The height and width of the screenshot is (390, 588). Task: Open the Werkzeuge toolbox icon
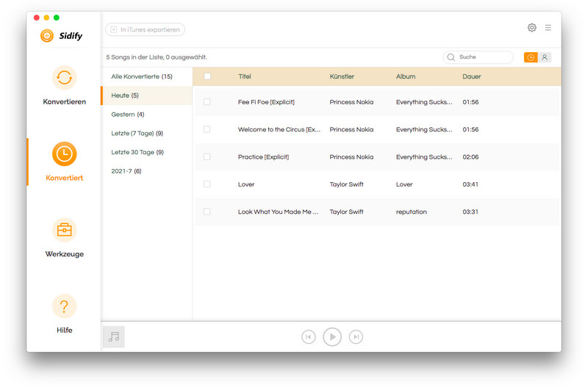(64, 230)
